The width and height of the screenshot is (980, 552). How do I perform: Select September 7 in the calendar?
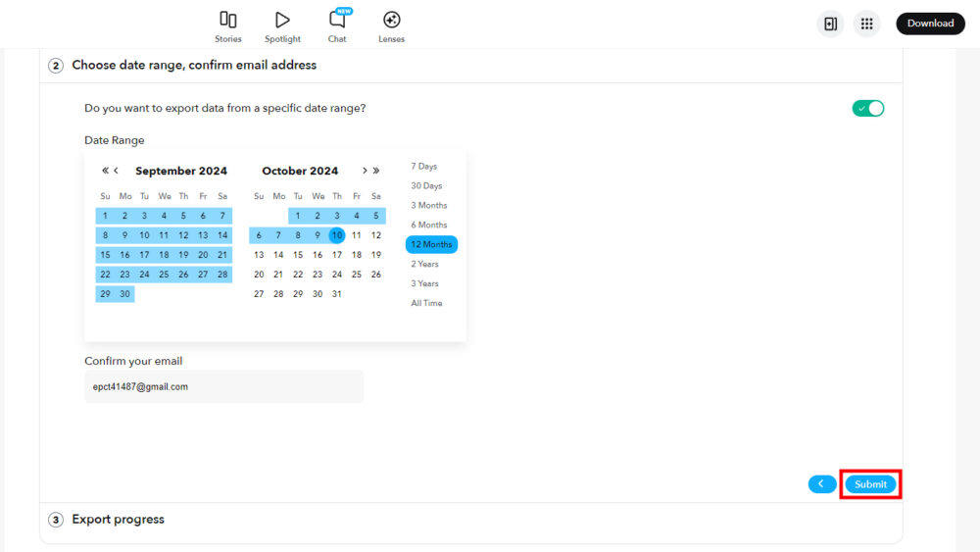pyautogui.click(x=222, y=216)
